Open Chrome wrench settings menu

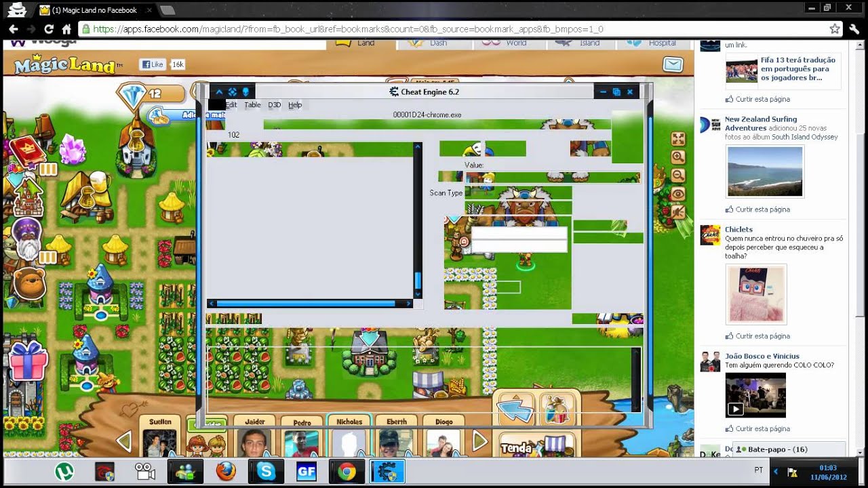click(x=854, y=29)
